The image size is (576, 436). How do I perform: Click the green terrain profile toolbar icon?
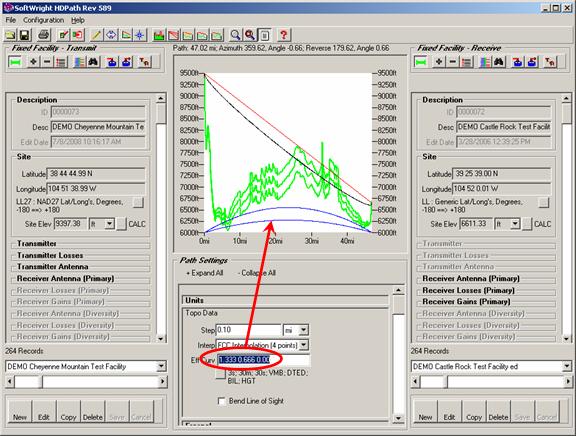[159, 35]
